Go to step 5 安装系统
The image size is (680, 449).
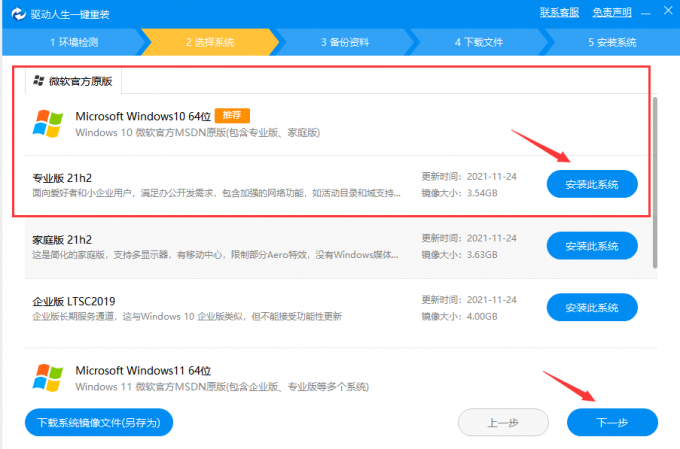click(x=611, y=42)
